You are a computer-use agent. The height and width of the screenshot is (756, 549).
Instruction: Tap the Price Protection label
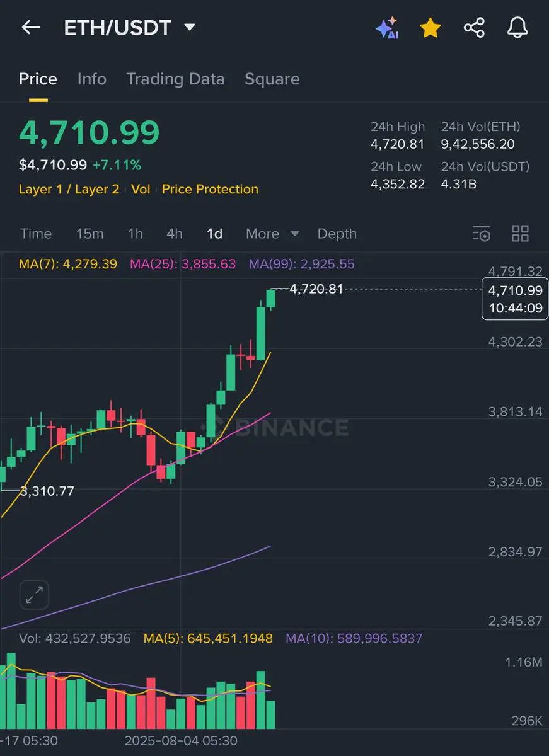tap(210, 189)
